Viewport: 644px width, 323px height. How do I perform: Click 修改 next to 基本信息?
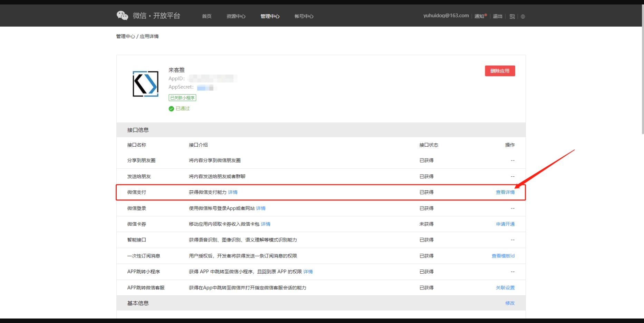pyautogui.click(x=510, y=303)
